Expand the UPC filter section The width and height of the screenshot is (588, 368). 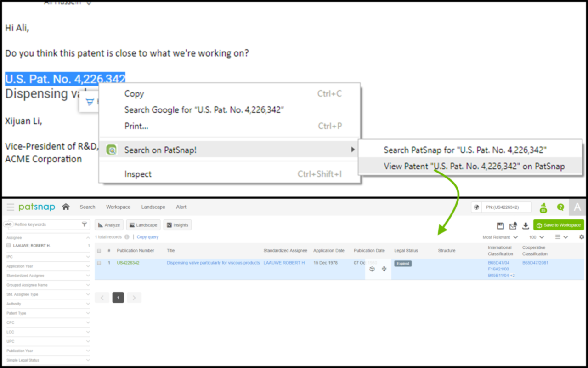click(x=88, y=342)
